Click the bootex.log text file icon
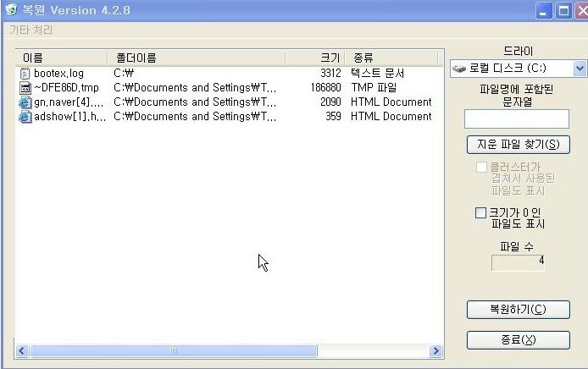The width and height of the screenshot is (588, 369). click(25, 74)
